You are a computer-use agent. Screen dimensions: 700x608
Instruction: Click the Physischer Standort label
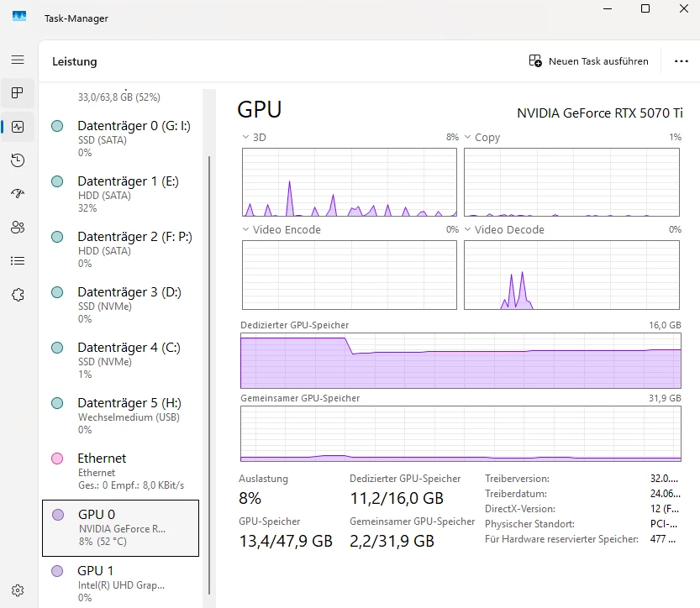coord(529,524)
